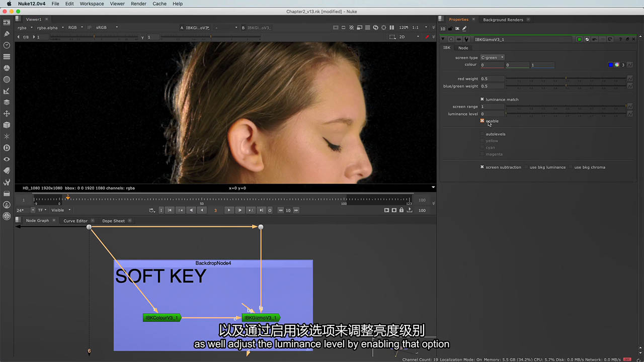Toggle the autolevels checkbox
Viewport: 644px width, 362px height.
click(482, 134)
